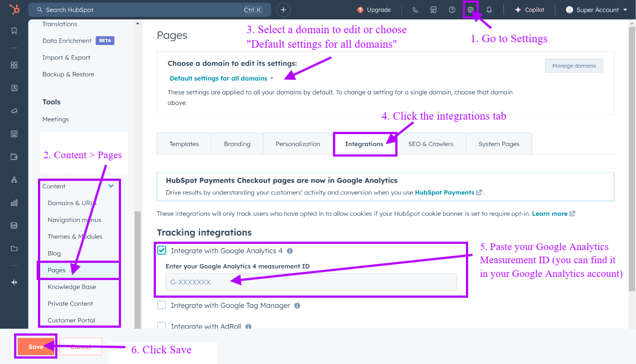Image resolution: width=636 pixels, height=364 pixels.
Task: Open Domains & URLs under Content
Action: (x=72, y=203)
